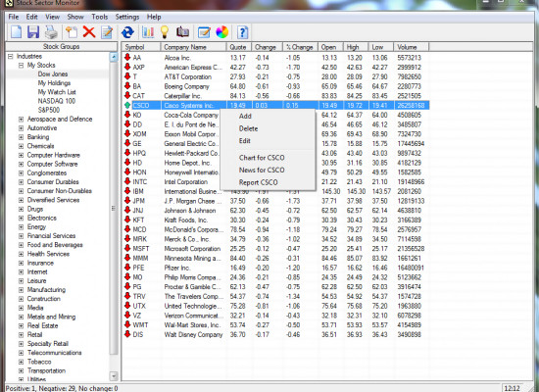The width and height of the screenshot is (539, 392).
Task: Sort by Volume column header
Action: pos(412,47)
